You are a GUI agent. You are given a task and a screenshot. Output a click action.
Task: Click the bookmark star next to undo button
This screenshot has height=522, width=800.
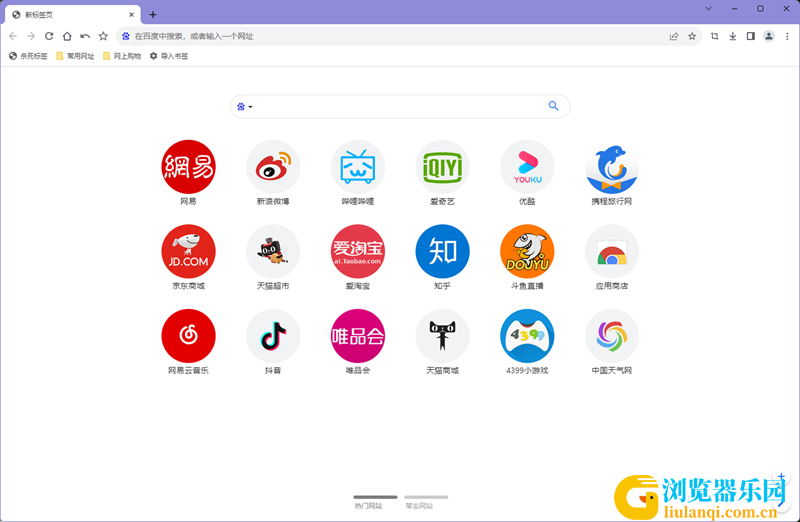coord(103,36)
